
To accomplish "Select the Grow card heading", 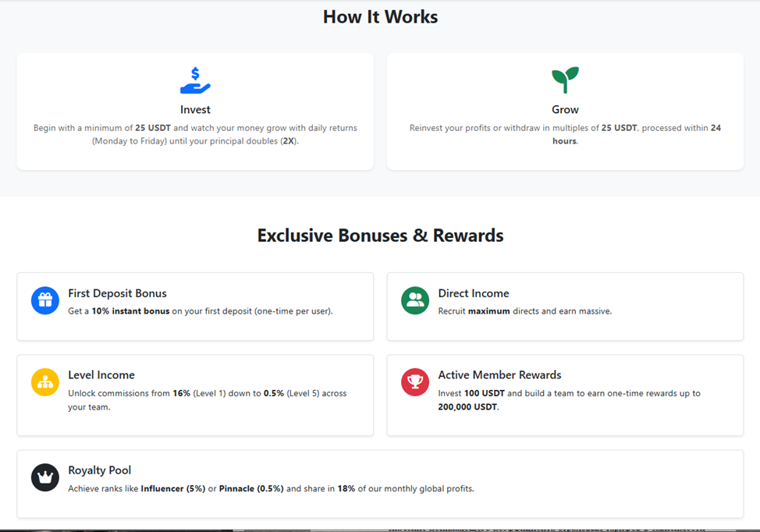I will pyautogui.click(x=565, y=110).
